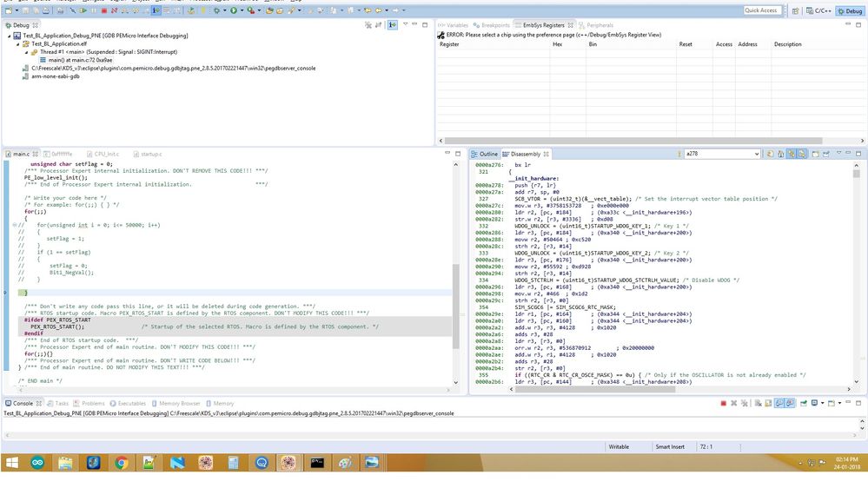Toggle Scroll Lock in Console toolbar

tap(768, 404)
